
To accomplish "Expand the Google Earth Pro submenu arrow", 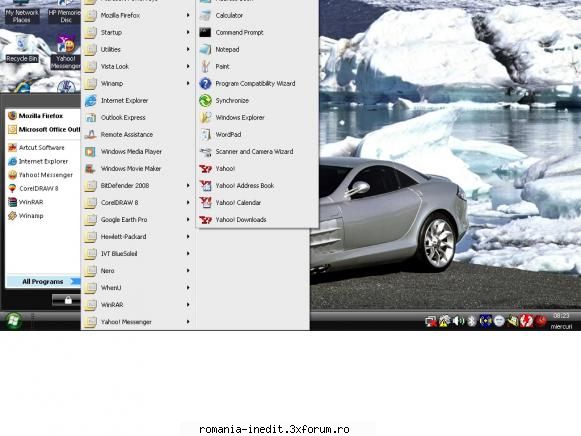I will click(188, 220).
